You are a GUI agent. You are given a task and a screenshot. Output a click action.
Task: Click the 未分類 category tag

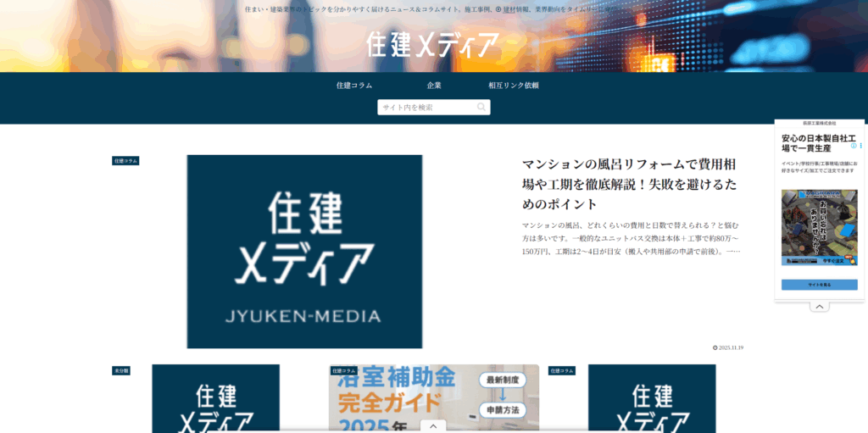coord(120,370)
